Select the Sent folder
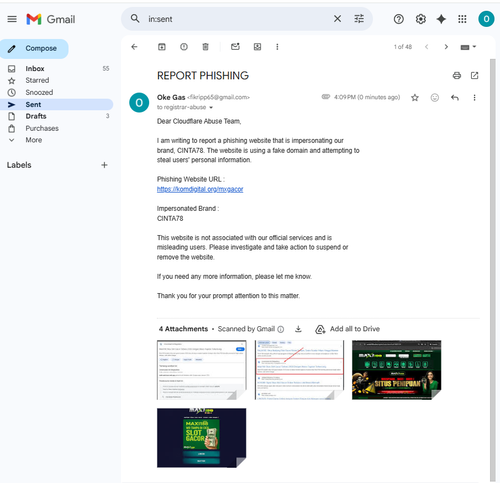The image size is (500, 483). tap(57, 104)
